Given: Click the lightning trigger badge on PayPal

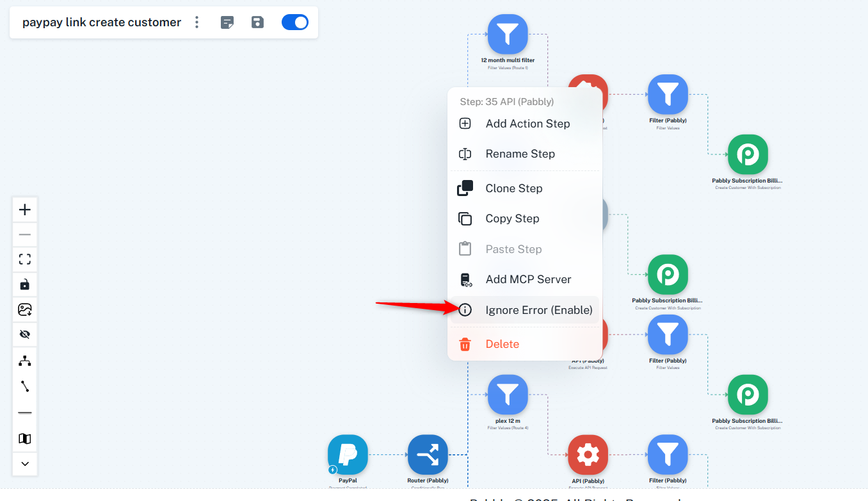Looking at the screenshot, I should [x=333, y=470].
